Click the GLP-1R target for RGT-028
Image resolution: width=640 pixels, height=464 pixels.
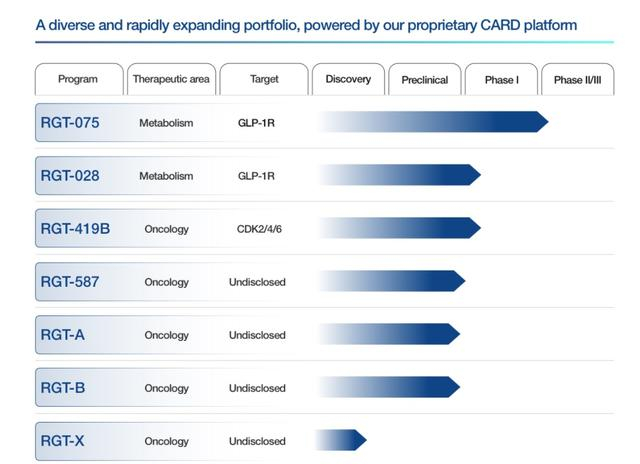pyautogui.click(x=256, y=176)
